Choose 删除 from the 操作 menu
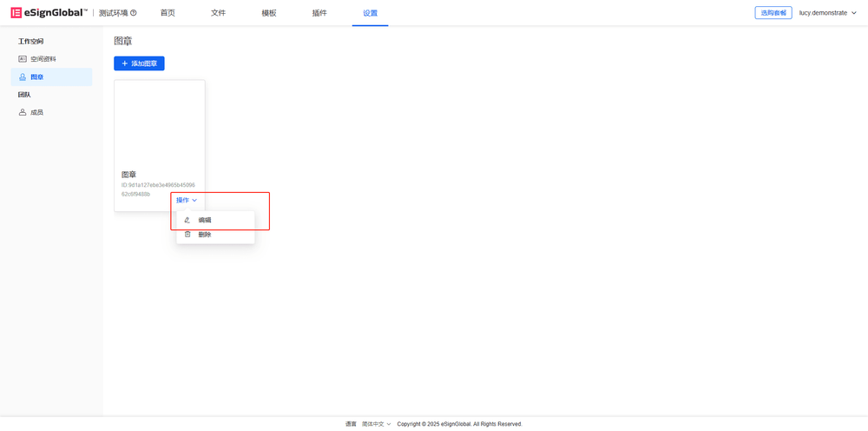 click(x=205, y=235)
